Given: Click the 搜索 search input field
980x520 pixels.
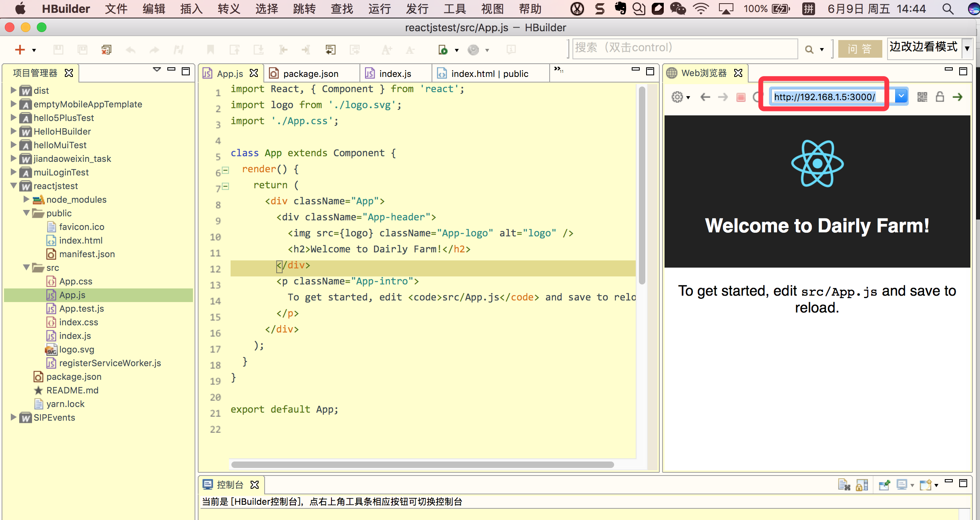Looking at the screenshot, I should click(685, 48).
